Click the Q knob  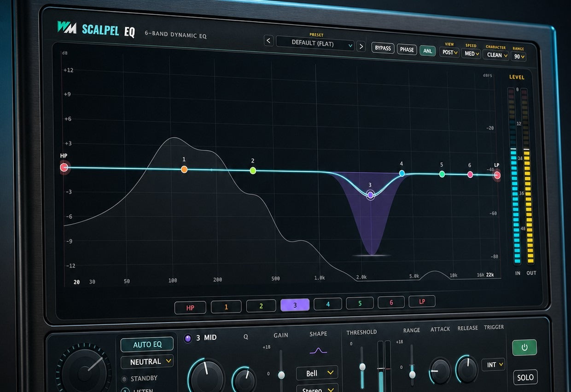click(x=245, y=380)
